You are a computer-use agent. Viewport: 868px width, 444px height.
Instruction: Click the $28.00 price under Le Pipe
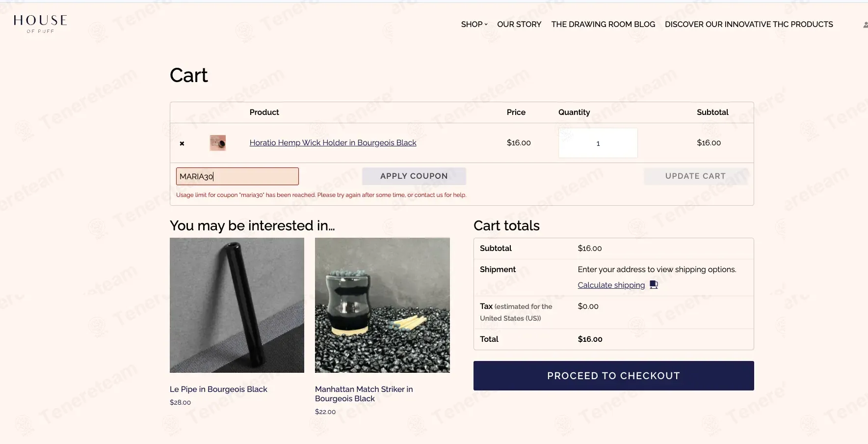180,402
